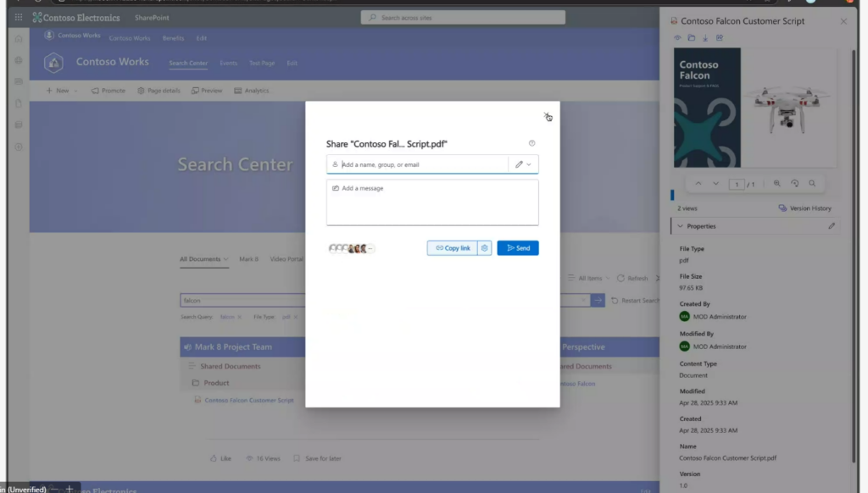Click the share icon in details panel
This screenshot has height=493, width=868.
(x=720, y=37)
